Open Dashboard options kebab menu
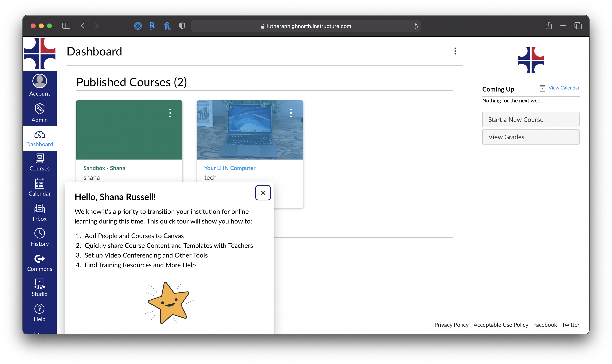Screen dimensions: 612x364 click(x=455, y=51)
